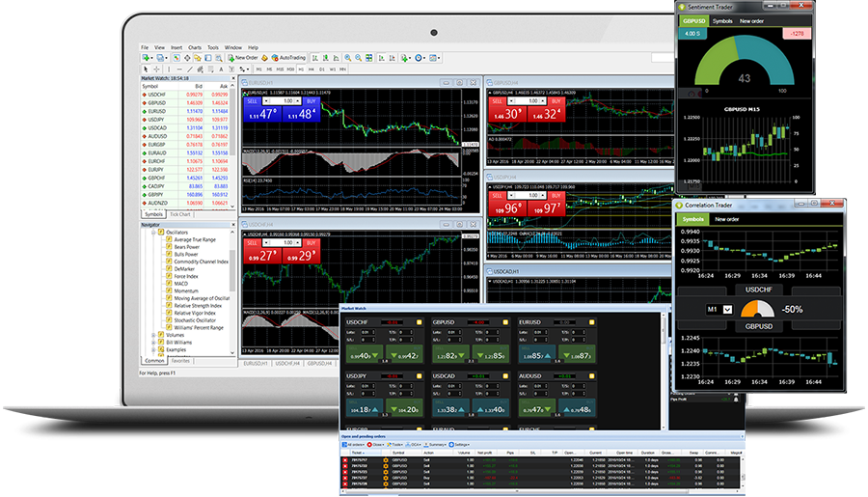Toggle the chart shift icon
The height and width of the screenshot is (497, 868).
tap(393, 58)
